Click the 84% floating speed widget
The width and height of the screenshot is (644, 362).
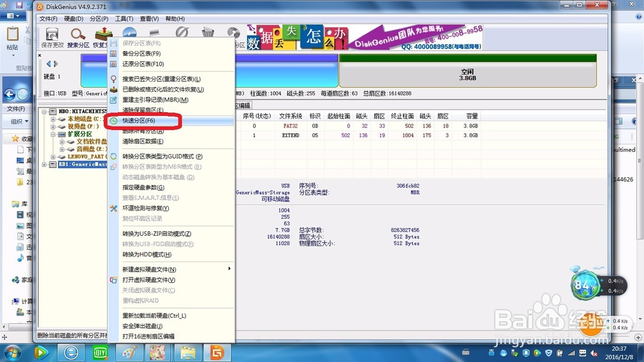585,285
